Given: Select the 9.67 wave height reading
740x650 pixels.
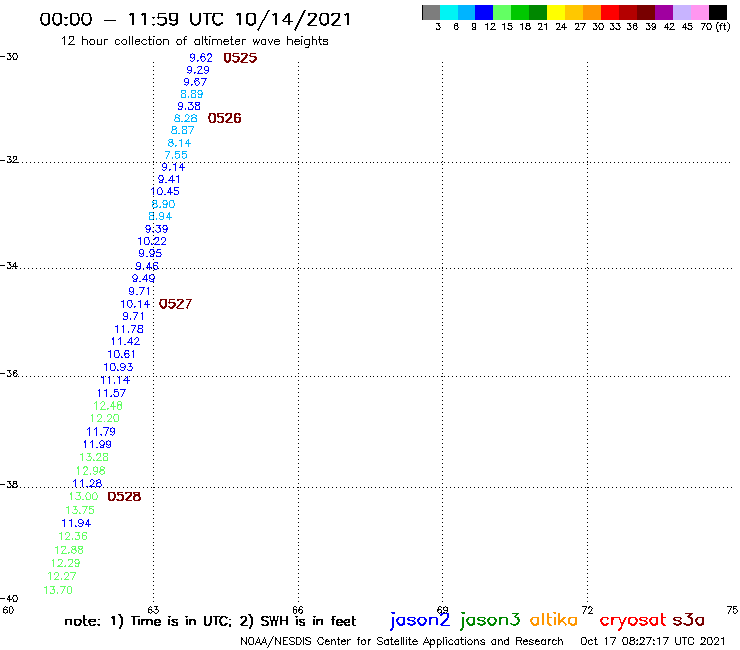Looking at the screenshot, I should (195, 82).
